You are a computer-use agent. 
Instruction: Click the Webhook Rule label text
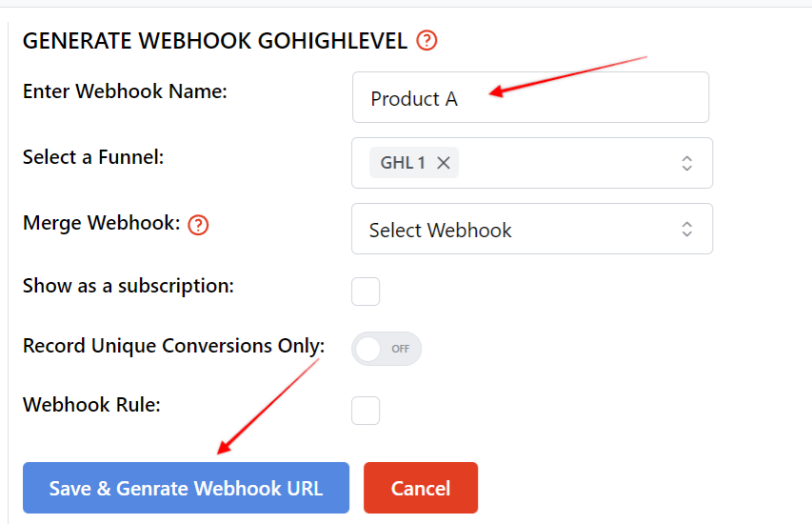click(91, 405)
